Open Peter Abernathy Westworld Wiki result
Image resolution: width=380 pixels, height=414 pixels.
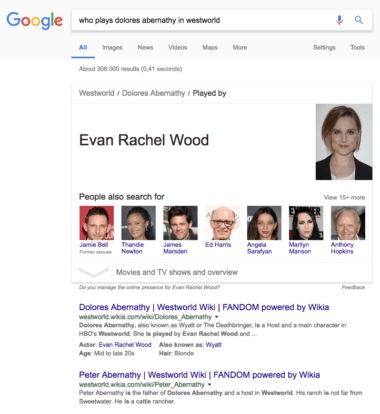pyautogui.click(x=199, y=375)
